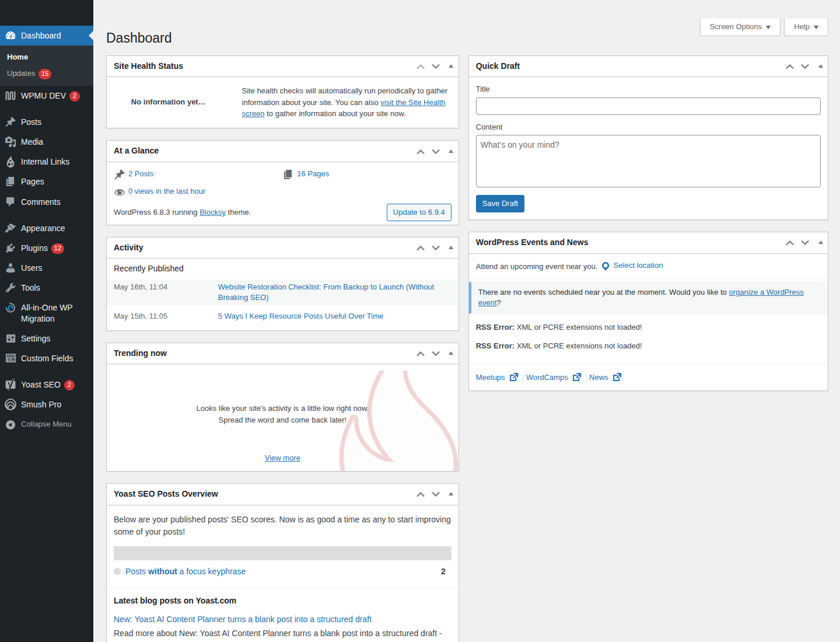This screenshot has width=840, height=642.
Task: Click the WordCamps link
Action: [547, 378]
